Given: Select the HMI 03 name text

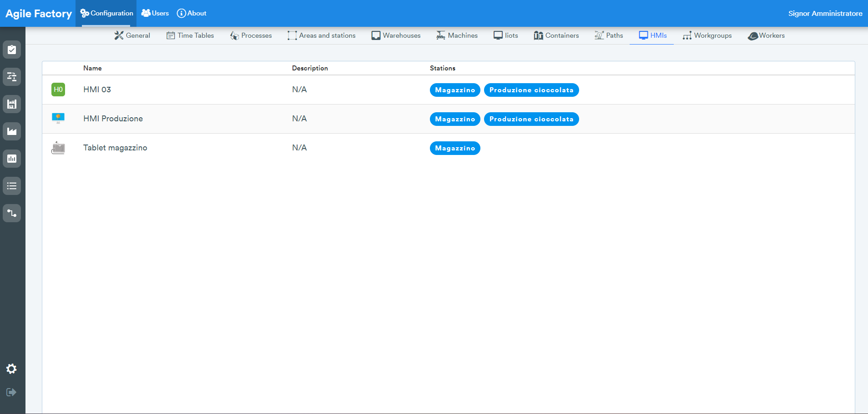Looking at the screenshot, I should point(97,90).
